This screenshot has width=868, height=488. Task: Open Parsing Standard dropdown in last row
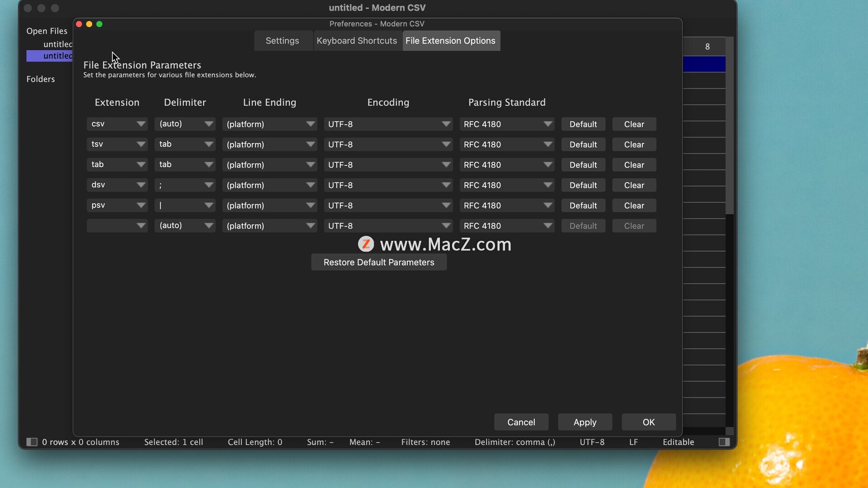pos(507,225)
